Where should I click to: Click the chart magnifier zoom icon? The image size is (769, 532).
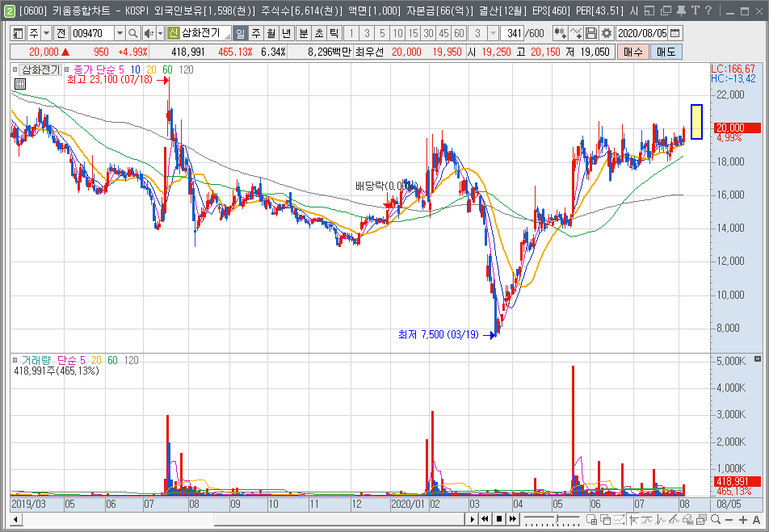(716, 519)
